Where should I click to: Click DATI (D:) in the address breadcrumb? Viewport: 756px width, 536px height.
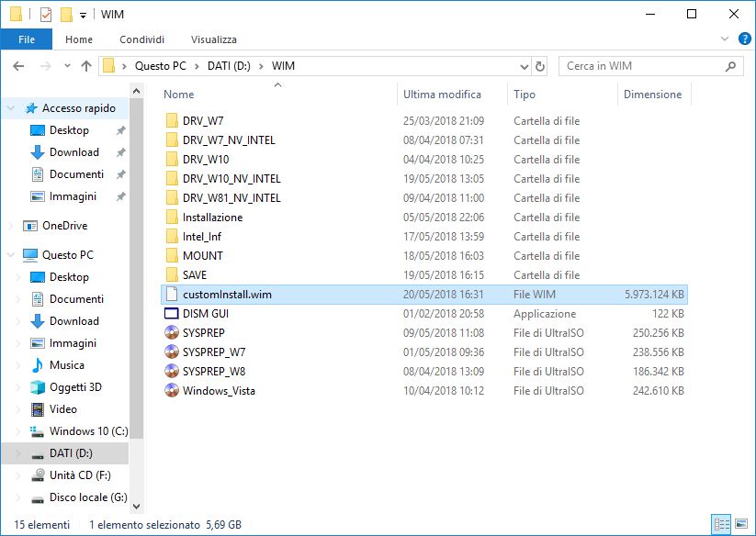pyautogui.click(x=229, y=66)
